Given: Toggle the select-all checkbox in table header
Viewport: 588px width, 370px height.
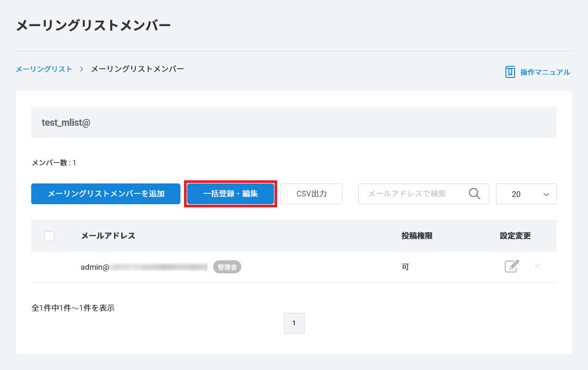Looking at the screenshot, I should pos(49,236).
